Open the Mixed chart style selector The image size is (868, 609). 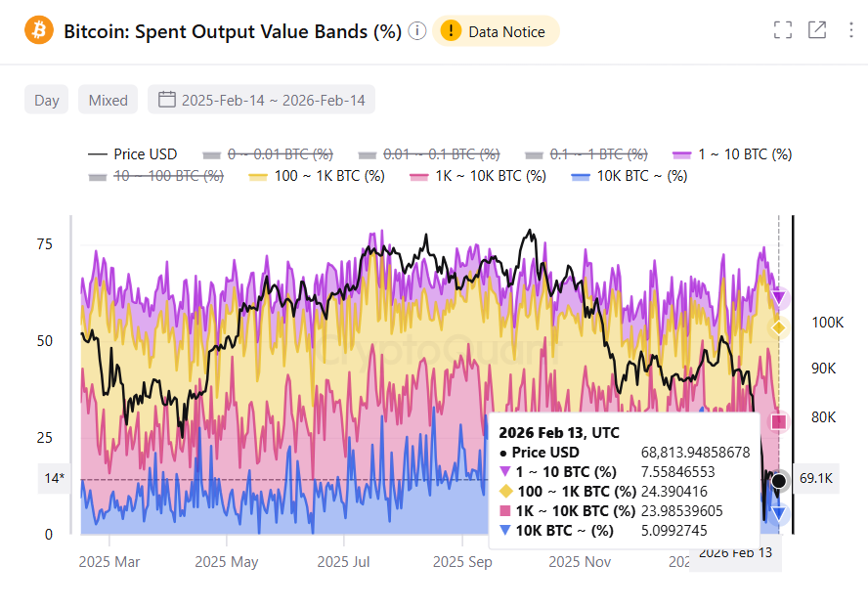pos(108,99)
